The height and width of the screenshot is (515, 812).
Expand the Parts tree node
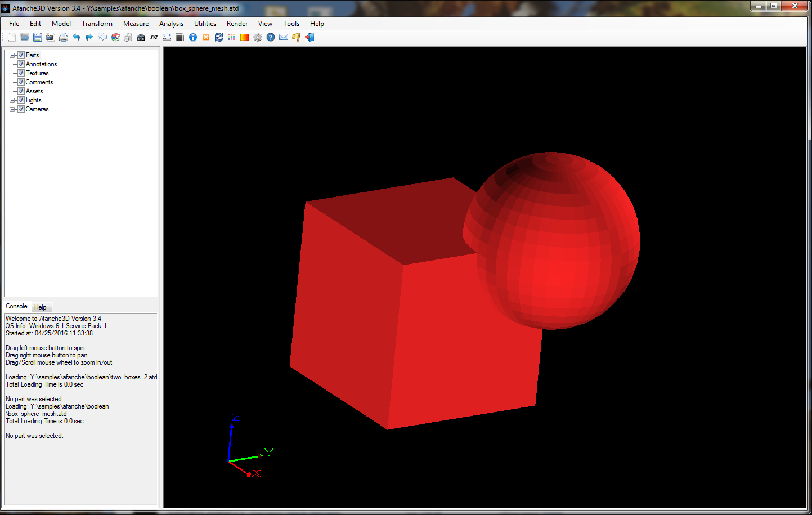12,55
